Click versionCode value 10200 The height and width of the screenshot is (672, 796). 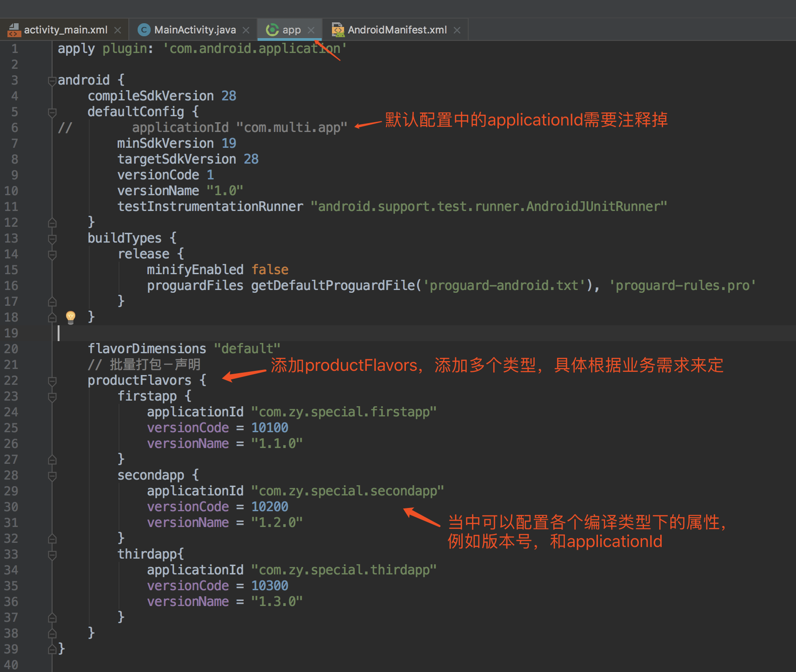click(x=270, y=507)
